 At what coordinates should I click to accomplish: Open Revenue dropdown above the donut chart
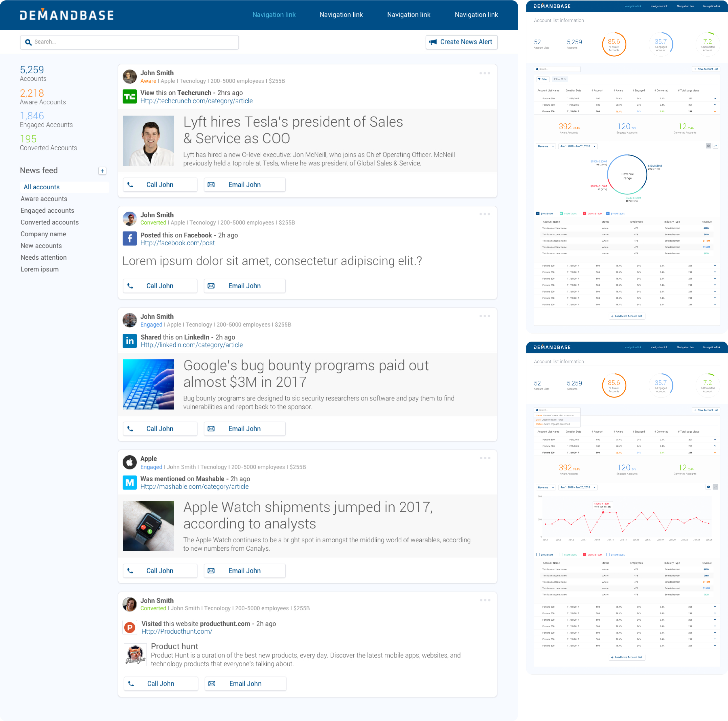[546, 146]
